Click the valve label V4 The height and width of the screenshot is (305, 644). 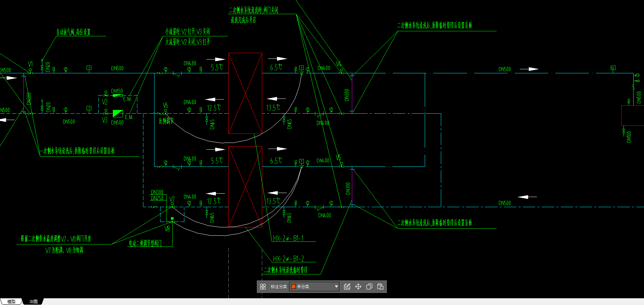click(x=339, y=64)
